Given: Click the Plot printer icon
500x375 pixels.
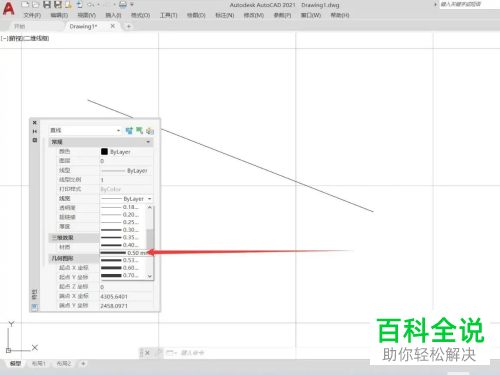Looking at the screenshot, I should [123, 4].
